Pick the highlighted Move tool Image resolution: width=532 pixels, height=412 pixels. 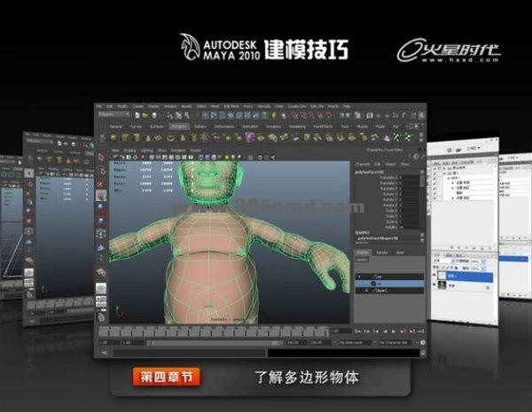pyautogui.click(x=101, y=195)
